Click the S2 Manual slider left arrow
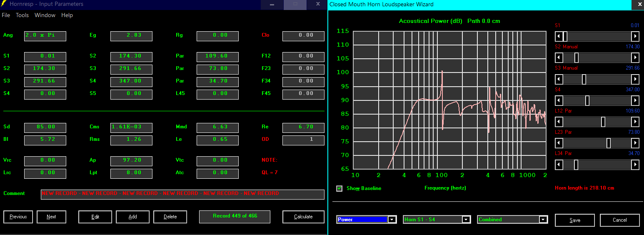The width and height of the screenshot is (644, 235). [x=559, y=57]
